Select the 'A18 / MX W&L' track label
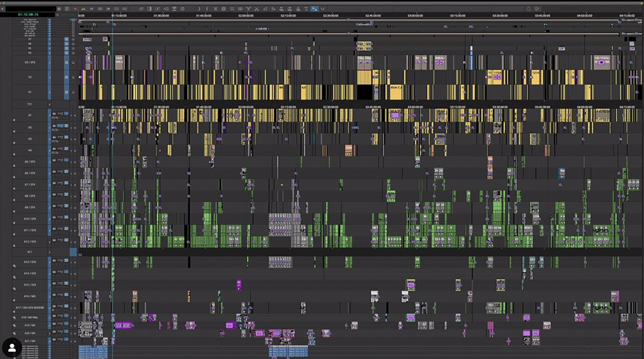The image size is (644, 359). (x=30, y=317)
